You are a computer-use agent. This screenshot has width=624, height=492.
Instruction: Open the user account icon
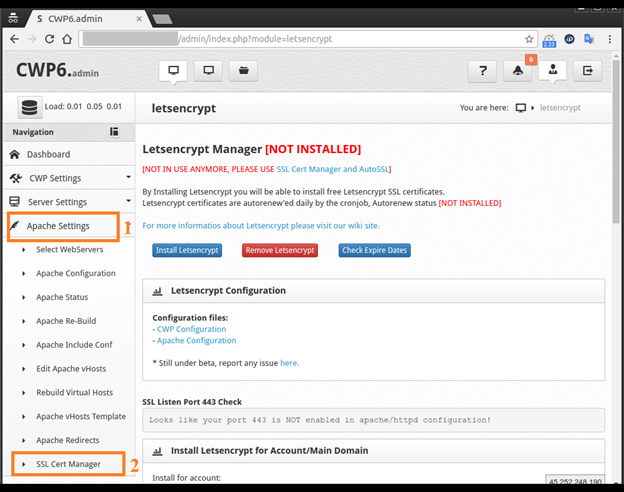(553, 70)
